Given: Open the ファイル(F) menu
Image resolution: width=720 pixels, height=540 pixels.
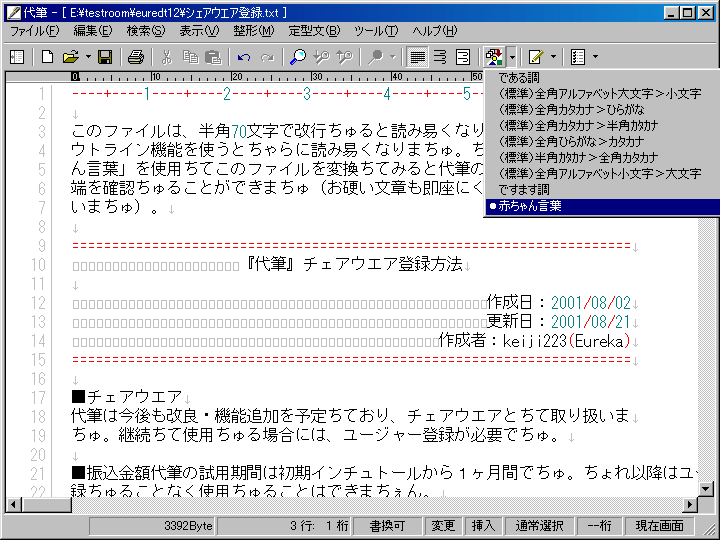Looking at the screenshot, I should point(34,31).
